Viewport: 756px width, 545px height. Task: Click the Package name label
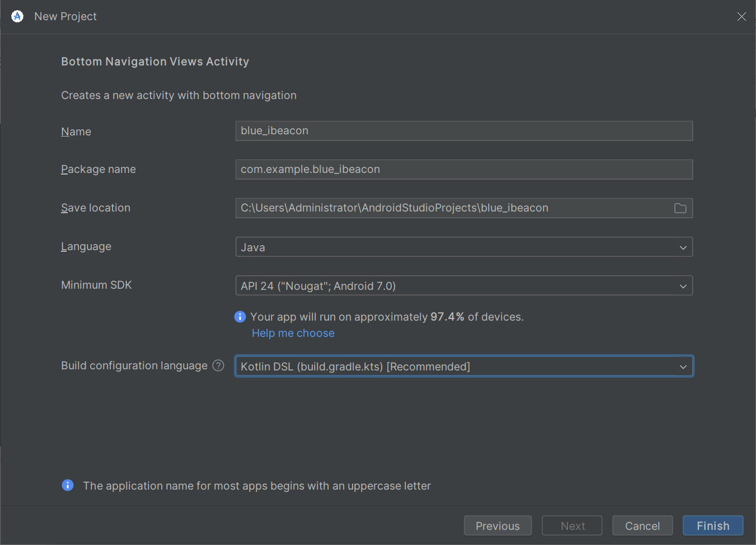pyautogui.click(x=98, y=169)
